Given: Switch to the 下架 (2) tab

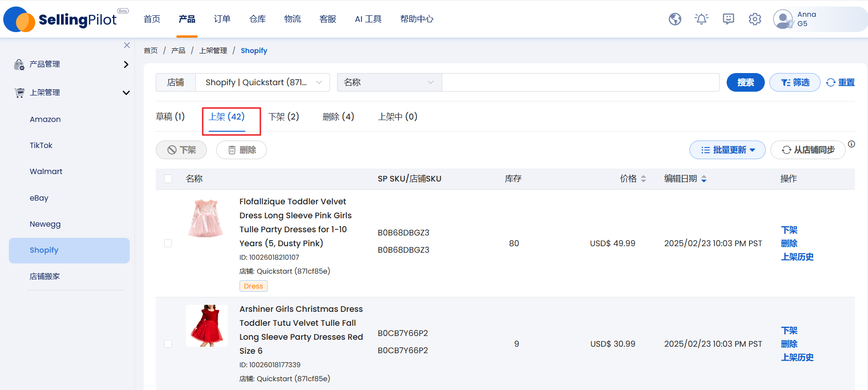Looking at the screenshot, I should 284,117.
